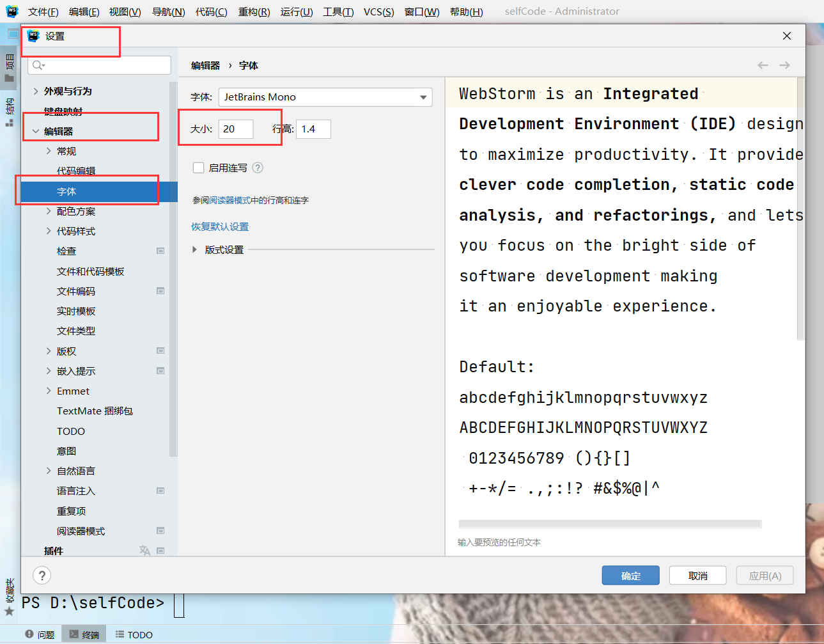Expand the 版式设置 section

coord(194,250)
